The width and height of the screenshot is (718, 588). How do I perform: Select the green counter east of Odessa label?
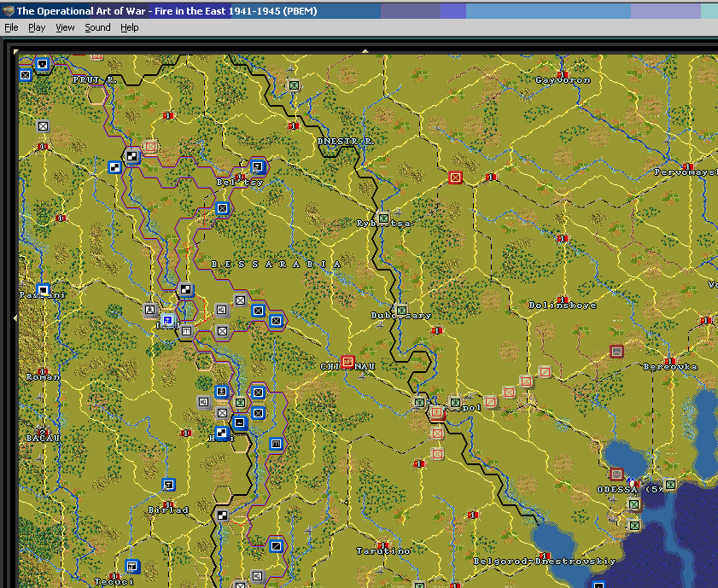click(x=670, y=484)
